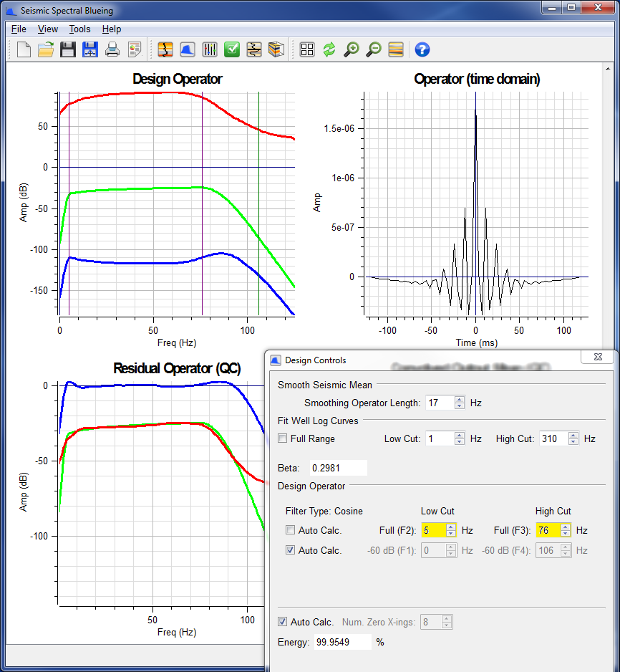Screen dimensions: 620x672
Task: Open the View menu
Action: [x=47, y=29]
